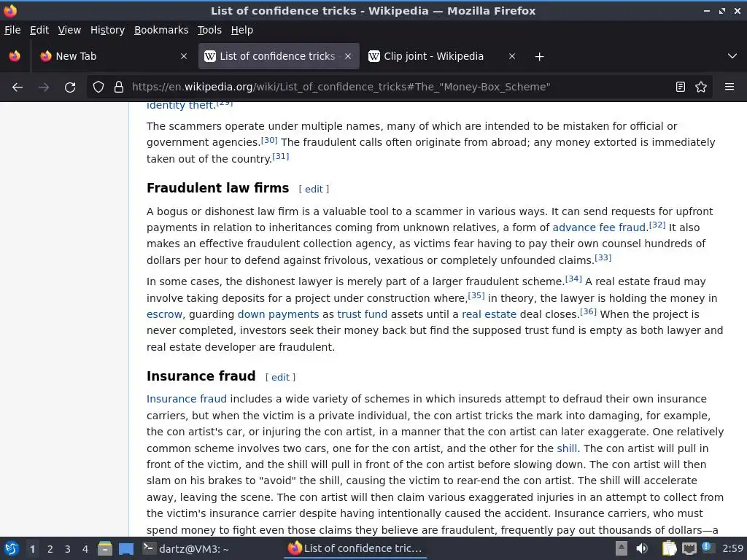
Task: Close the List of confidence tricks tab
Action: pyautogui.click(x=348, y=56)
